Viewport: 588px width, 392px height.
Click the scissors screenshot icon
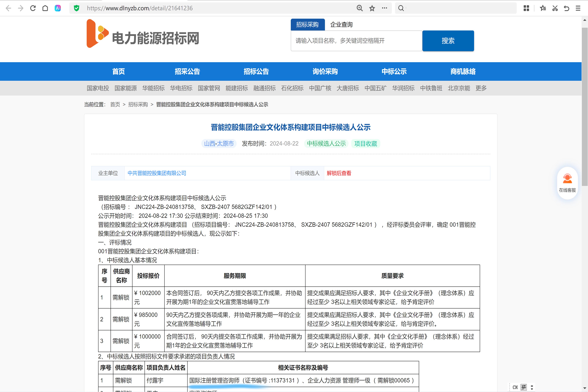555,8
